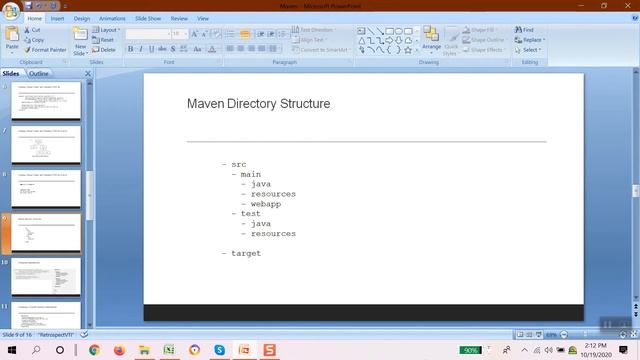Click the Find binoculars icon
640x360 pixels.
click(518, 30)
